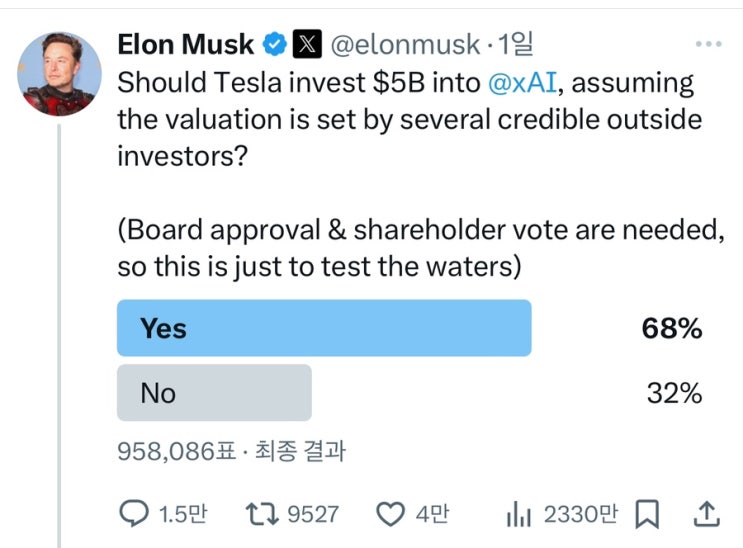This screenshot has width=743, height=548.
Task: Open view analytics bar chart icon
Action: tap(519, 514)
